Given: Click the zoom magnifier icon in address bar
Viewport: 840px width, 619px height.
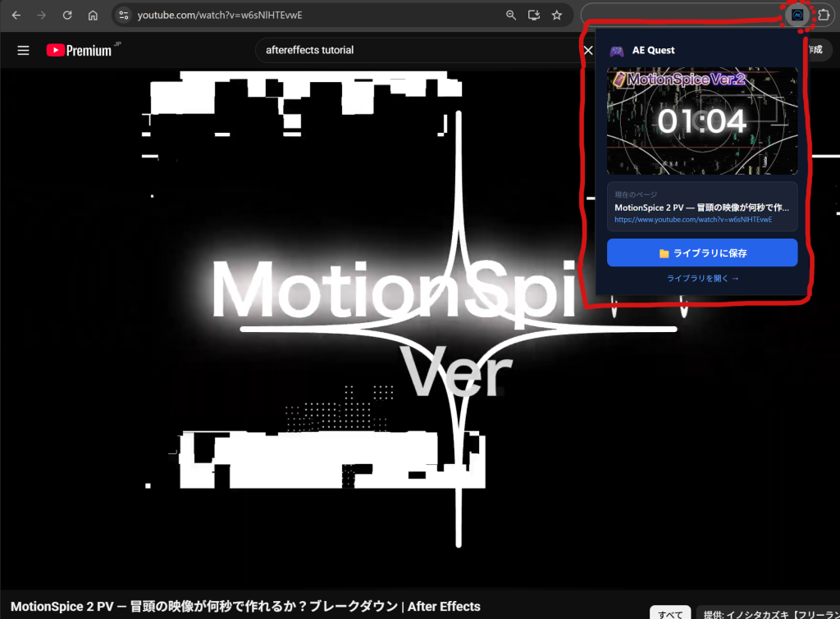Looking at the screenshot, I should pyautogui.click(x=510, y=14).
